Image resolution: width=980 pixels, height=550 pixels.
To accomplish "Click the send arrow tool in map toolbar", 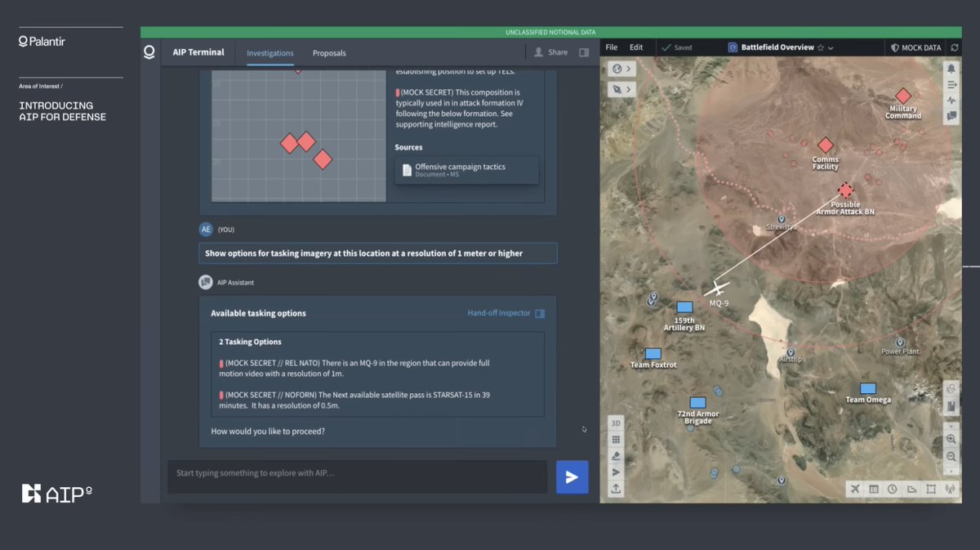I will pyautogui.click(x=617, y=472).
